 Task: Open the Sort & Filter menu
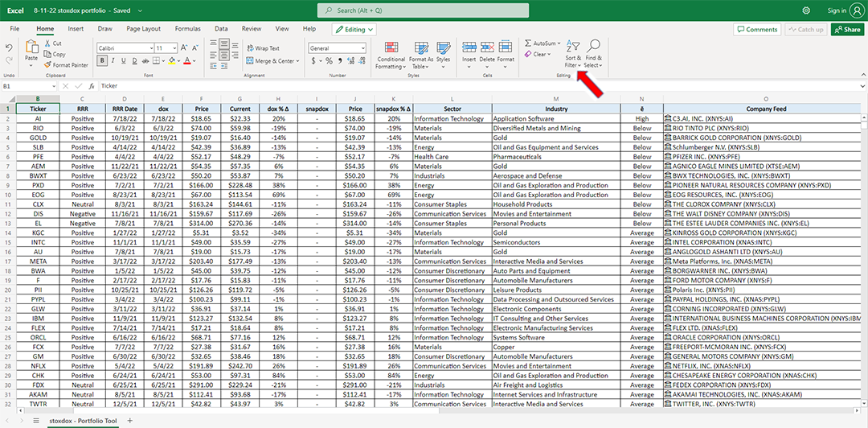(x=573, y=54)
